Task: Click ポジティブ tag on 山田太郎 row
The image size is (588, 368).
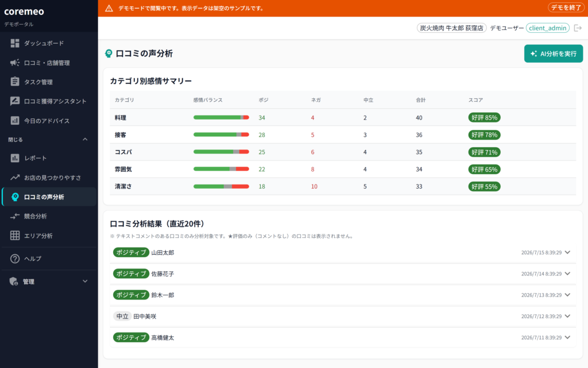Action: [131, 252]
